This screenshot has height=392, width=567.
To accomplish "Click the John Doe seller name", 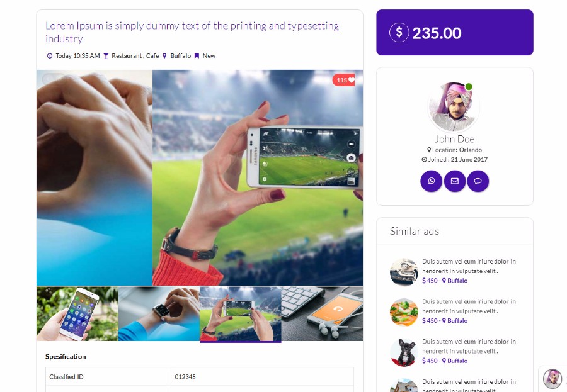I will pyautogui.click(x=454, y=139).
